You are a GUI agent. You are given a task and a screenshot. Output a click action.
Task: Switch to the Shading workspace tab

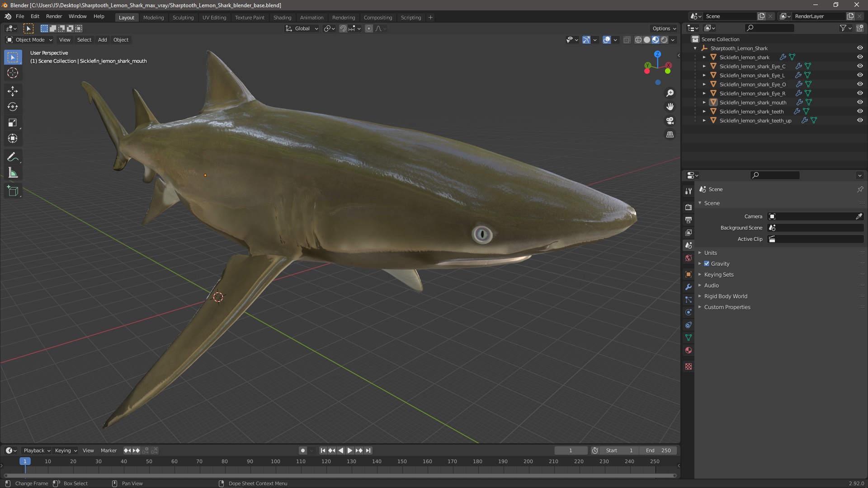282,18
